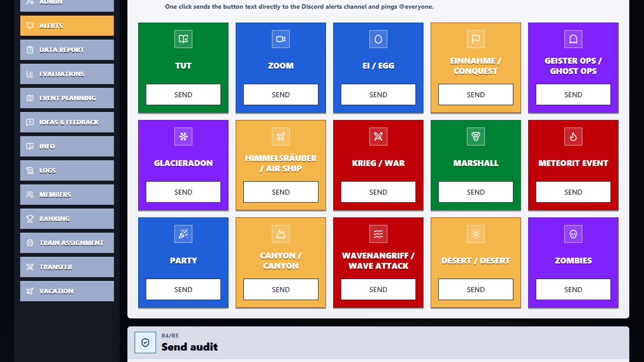Screen dimensions: 644x362
Task: Send the Krieg / War alert
Action: (x=378, y=192)
